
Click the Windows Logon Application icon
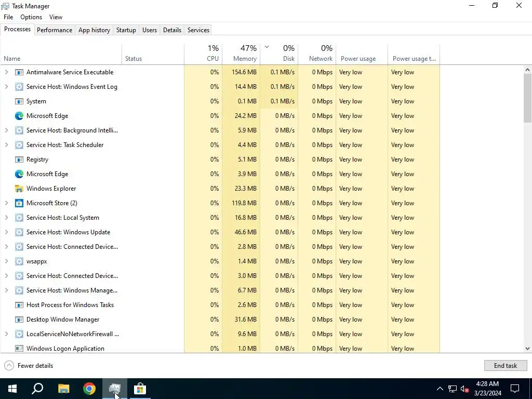click(x=19, y=349)
